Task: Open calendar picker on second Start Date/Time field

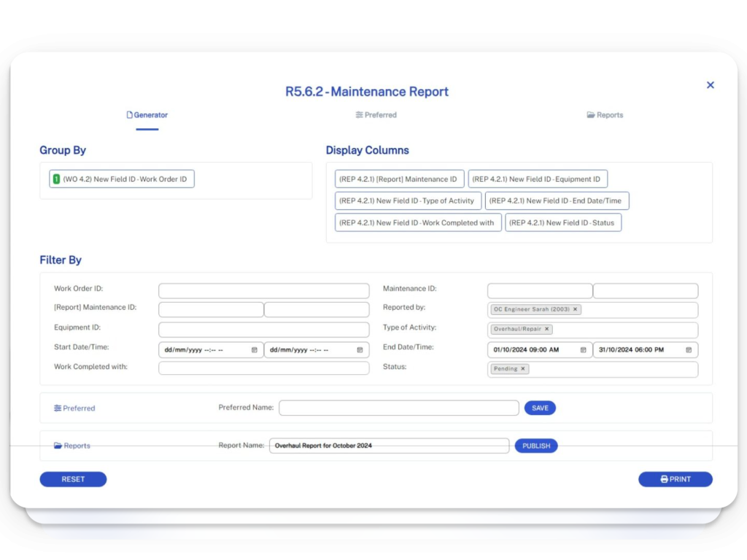Action: click(x=360, y=350)
